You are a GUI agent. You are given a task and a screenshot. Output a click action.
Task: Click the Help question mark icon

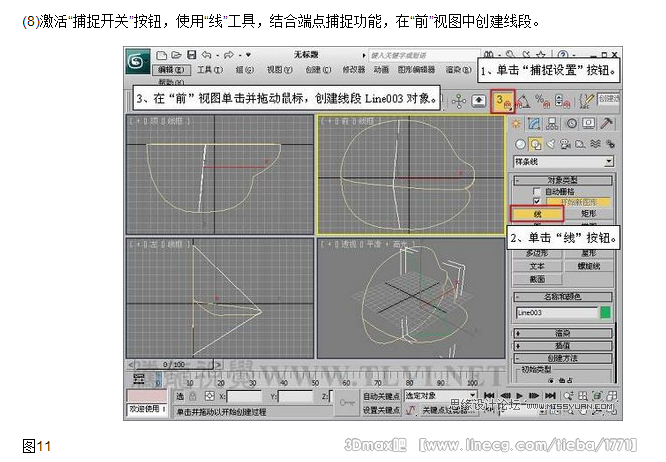[x=563, y=54]
